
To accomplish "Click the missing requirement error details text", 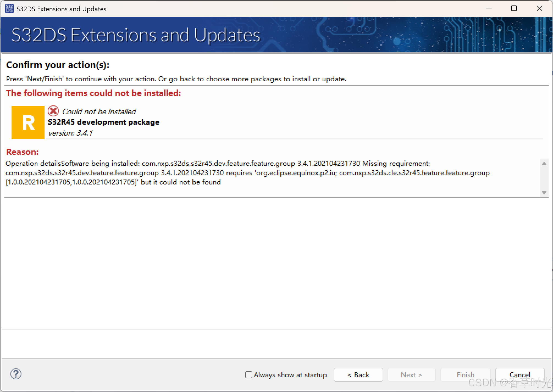I will pyautogui.click(x=247, y=173).
